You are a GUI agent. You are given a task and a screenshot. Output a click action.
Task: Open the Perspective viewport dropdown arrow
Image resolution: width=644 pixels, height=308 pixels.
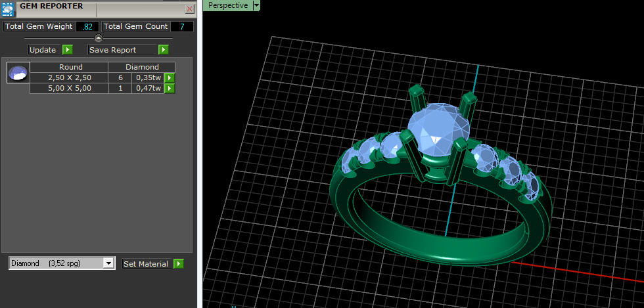[256, 5]
